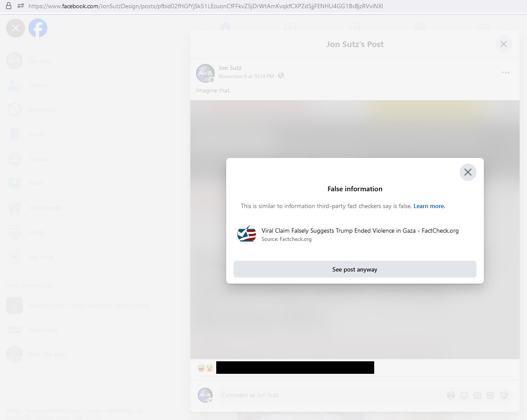Click the November 6 at 10:14 PM timestamp
This screenshot has width=527, height=420.
point(246,76)
